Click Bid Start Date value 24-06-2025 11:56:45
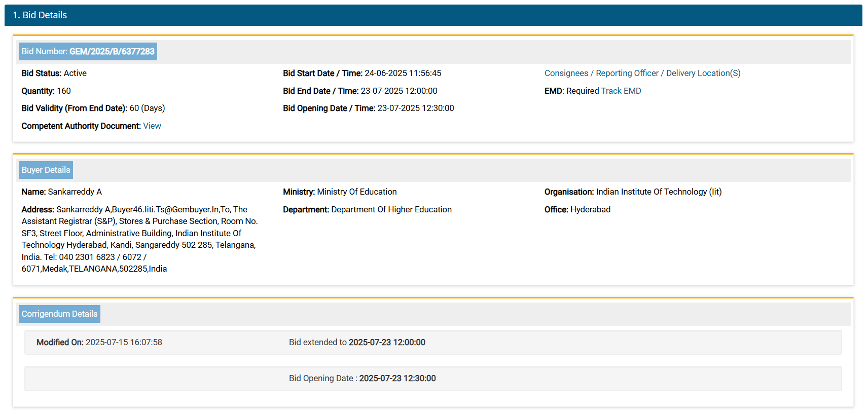Image resolution: width=868 pixels, height=412 pixels. pyautogui.click(x=403, y=73)
